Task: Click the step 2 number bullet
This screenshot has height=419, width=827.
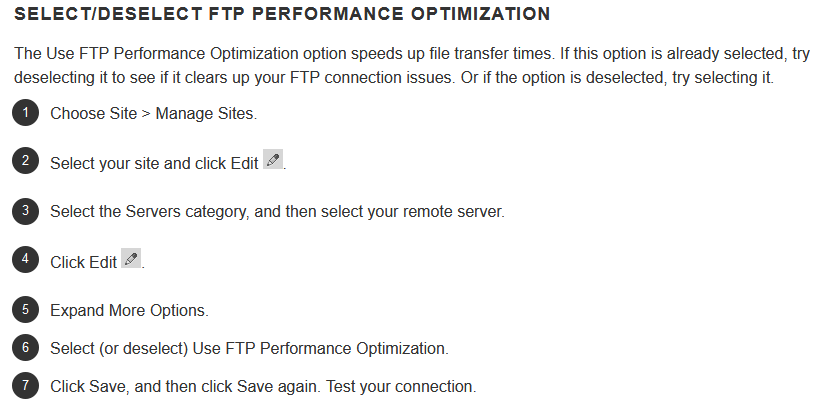Action: coord(25,160)
